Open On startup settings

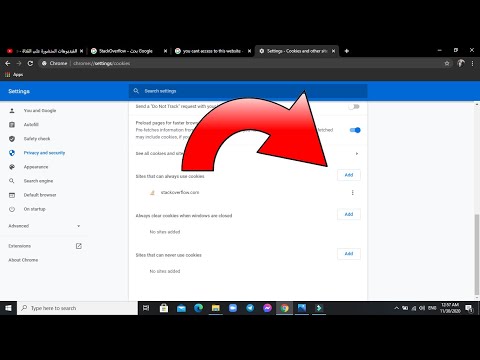click(x=34, y=209)
